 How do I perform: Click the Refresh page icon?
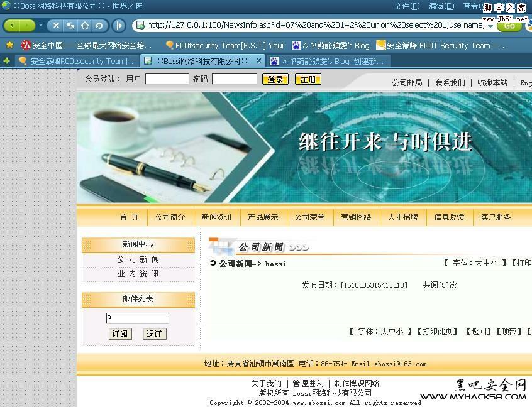97,26
